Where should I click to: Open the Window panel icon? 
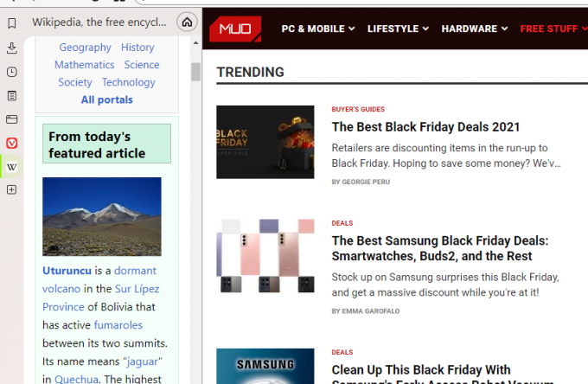pyautogui.click(x=11, y=119)
